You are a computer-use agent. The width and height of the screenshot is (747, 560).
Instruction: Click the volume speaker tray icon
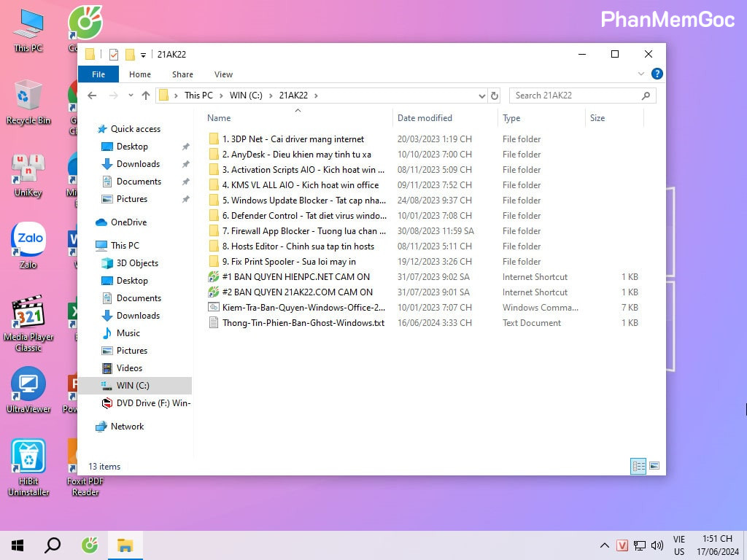[657, 545]
